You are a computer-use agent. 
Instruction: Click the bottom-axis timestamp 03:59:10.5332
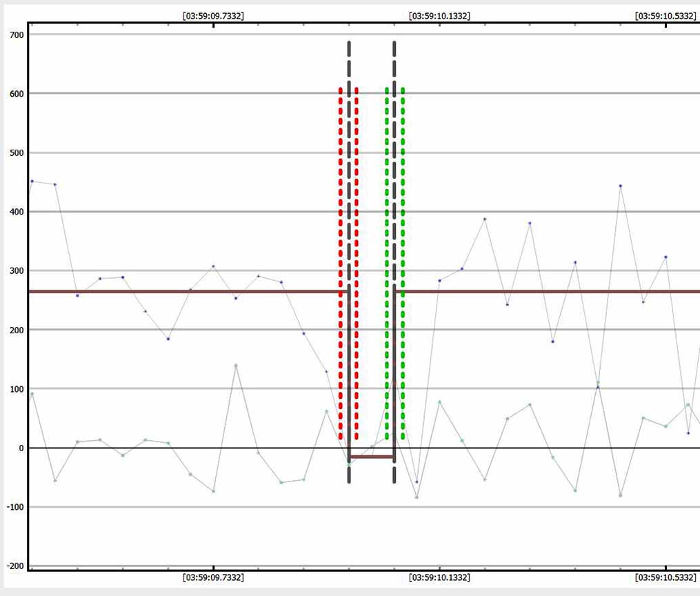coord(665,577)
